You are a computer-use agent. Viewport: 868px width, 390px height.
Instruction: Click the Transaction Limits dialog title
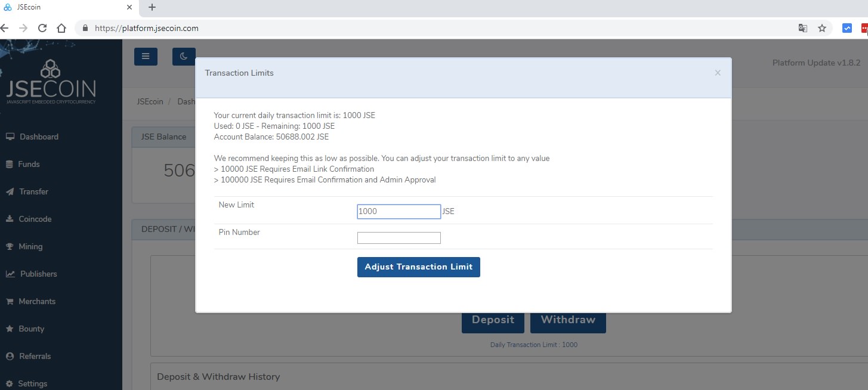coord(239,73)
